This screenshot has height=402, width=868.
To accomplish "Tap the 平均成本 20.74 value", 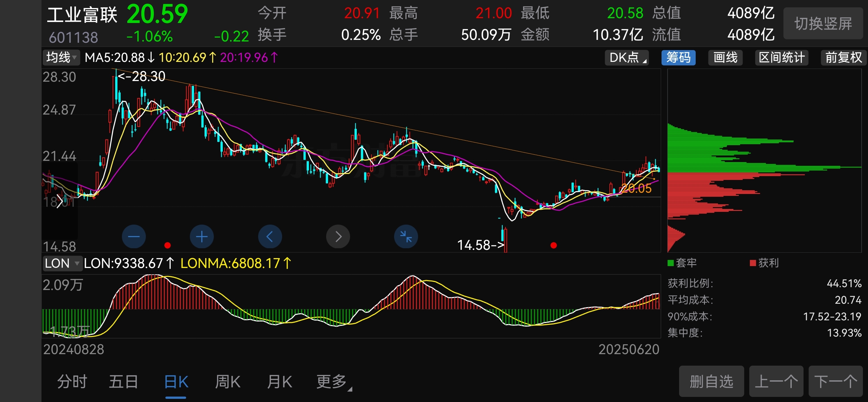I will (x=848, y=300).
